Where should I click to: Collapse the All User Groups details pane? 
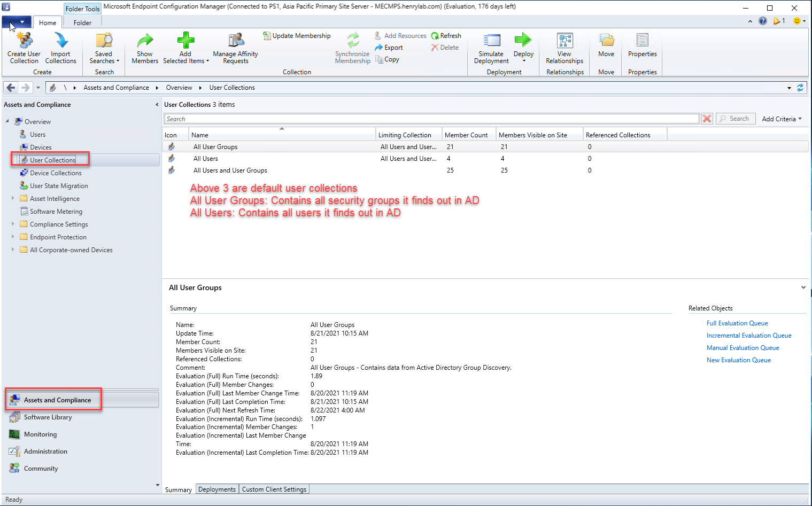coord(803,287)
